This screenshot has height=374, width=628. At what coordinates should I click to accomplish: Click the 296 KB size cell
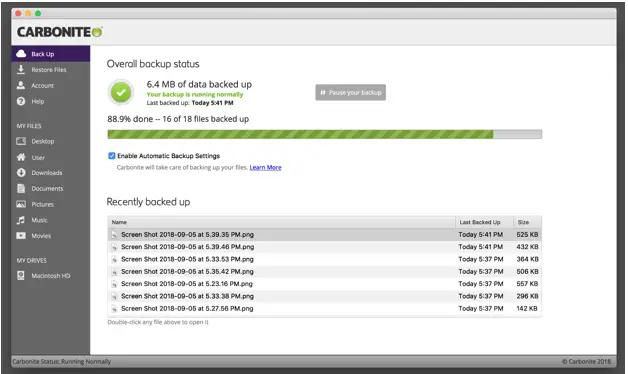[x=527, y=296]
